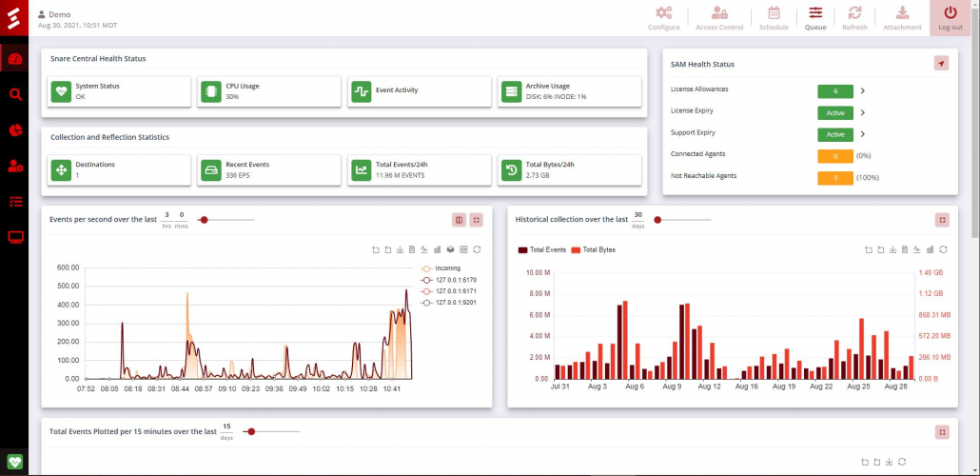Viewport: 980px width, 476px height.
Task: Expand Total Events Plotted chart to fullscreen
Action: [943, 432]
